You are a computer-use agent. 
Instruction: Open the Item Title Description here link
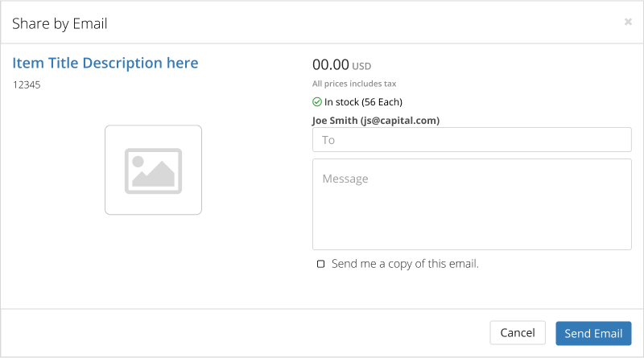(x=105, y=63)
